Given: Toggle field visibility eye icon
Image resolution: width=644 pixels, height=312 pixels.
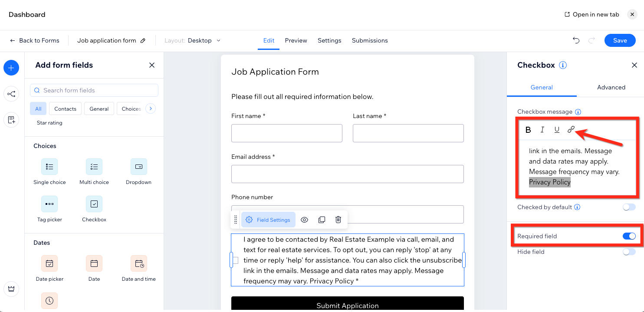Looking at the screenshot, I should [305, 220].
